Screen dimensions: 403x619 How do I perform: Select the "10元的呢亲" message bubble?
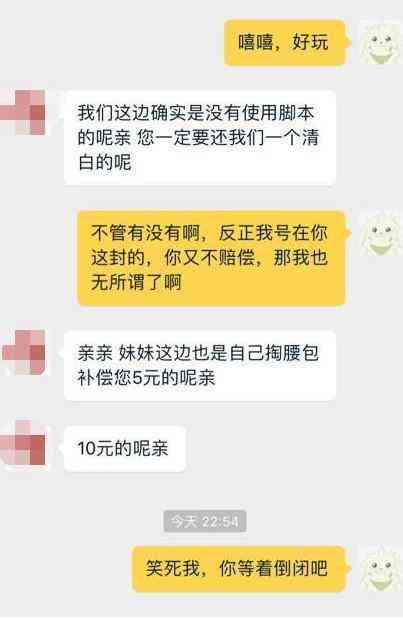[x=125, y=448]
